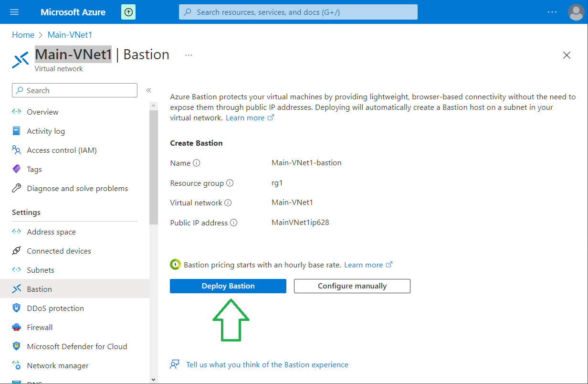Screen dimensions: 588x384
Task: Click the rg1 resource group value
Action: tap(277, 182)
